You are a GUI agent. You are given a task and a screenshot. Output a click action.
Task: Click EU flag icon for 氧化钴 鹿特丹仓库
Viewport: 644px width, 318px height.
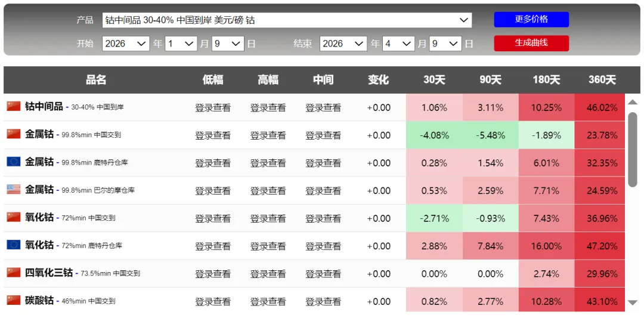click(x=14, y=245)
